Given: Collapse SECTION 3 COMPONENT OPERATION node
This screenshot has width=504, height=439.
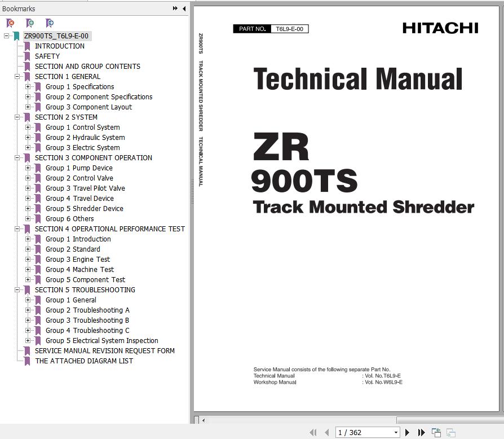Looking at the screenshot, I should (17, 157).
